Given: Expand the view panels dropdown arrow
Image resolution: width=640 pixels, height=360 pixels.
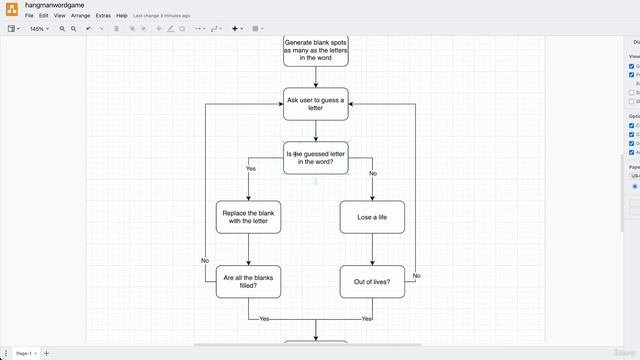Looking at the screenshot, I should pos(18,29).
